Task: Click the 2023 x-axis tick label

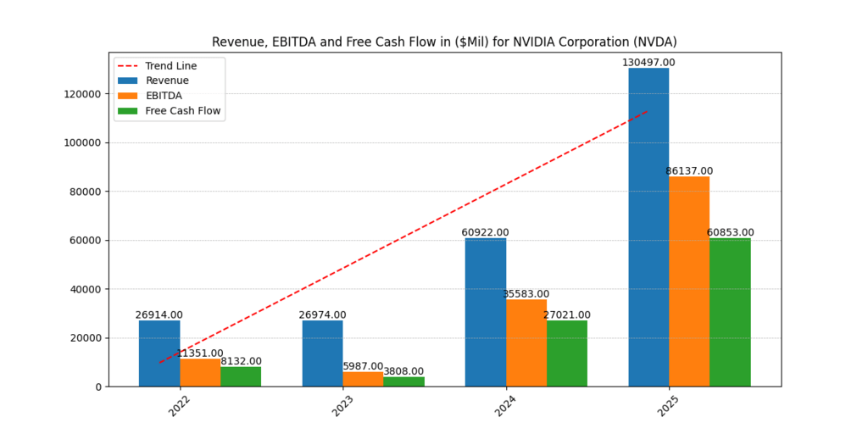Action: pyautogui.click(x=341, y=407)
